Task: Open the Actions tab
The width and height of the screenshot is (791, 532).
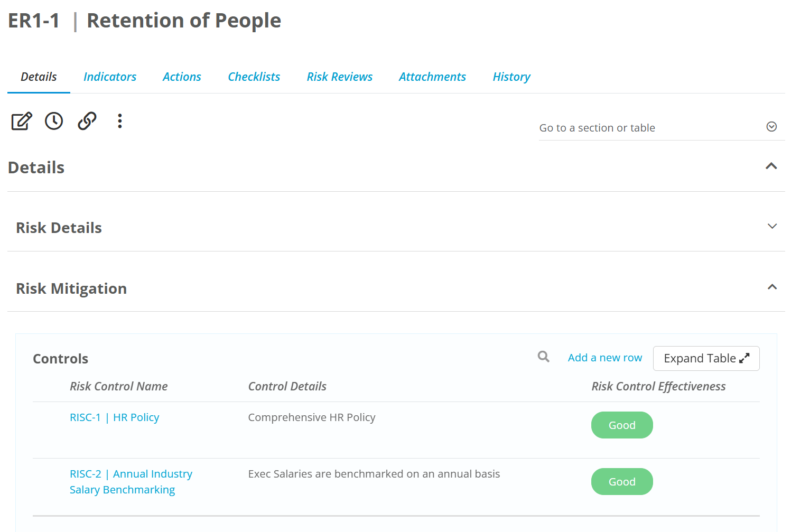Action: [x=182, y=77]
